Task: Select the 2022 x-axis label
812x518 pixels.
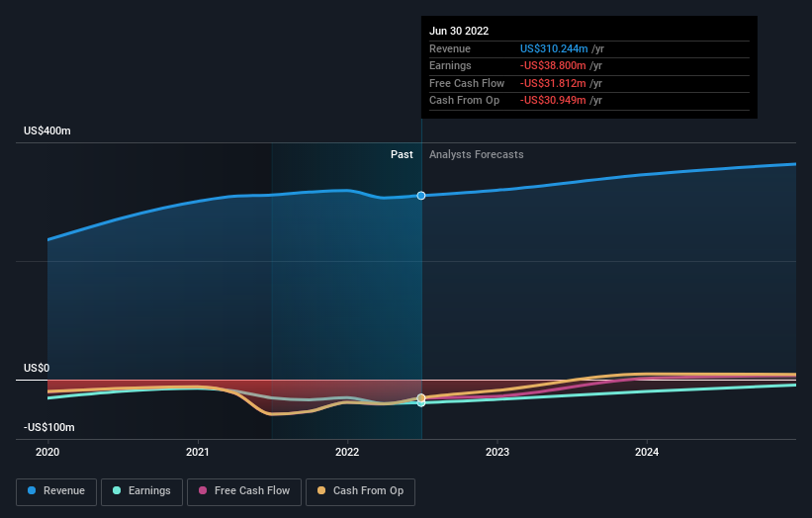Action: (x=347, y=452)
